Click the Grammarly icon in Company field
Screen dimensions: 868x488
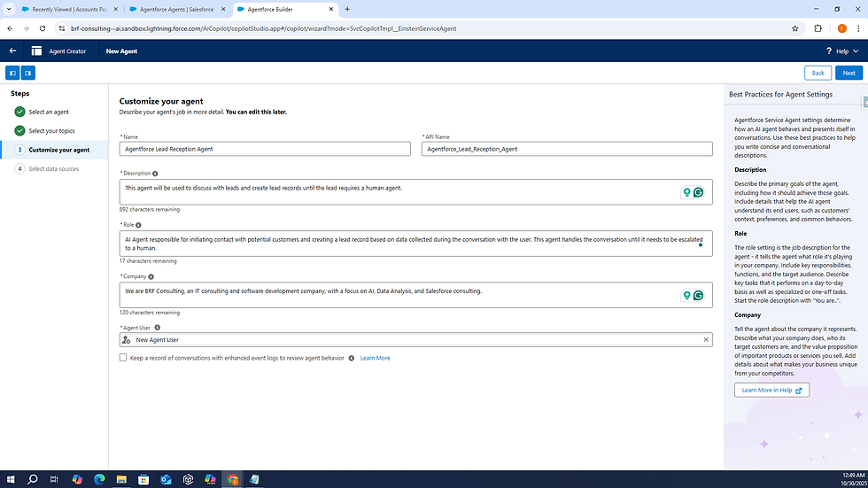coord(699,296)
